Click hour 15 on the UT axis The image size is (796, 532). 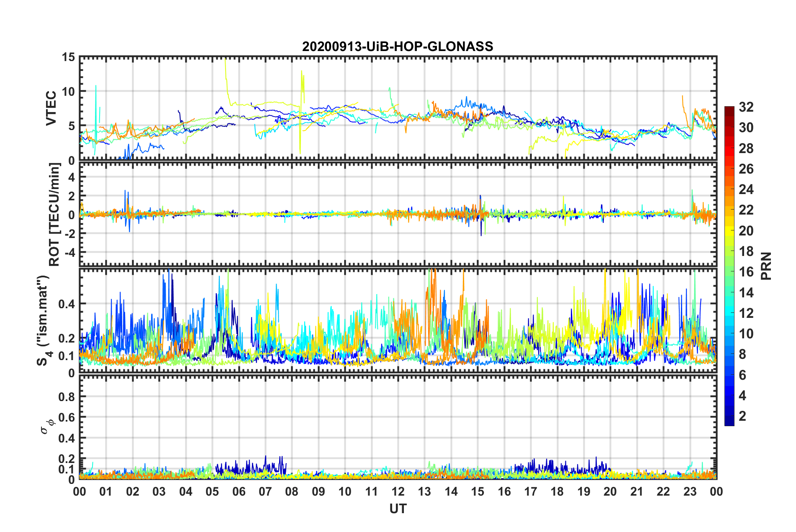point(478,491)
